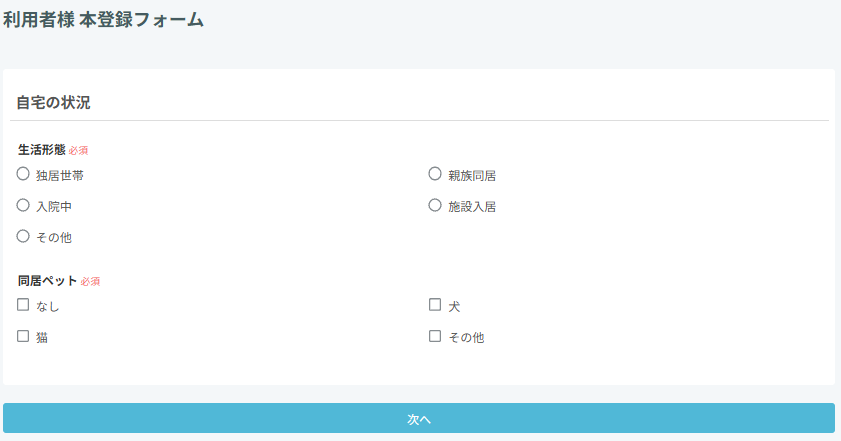This screenshot has width=841, height=441.
Task: Click the 入院中 label text
Action: [x=53, y=207]
